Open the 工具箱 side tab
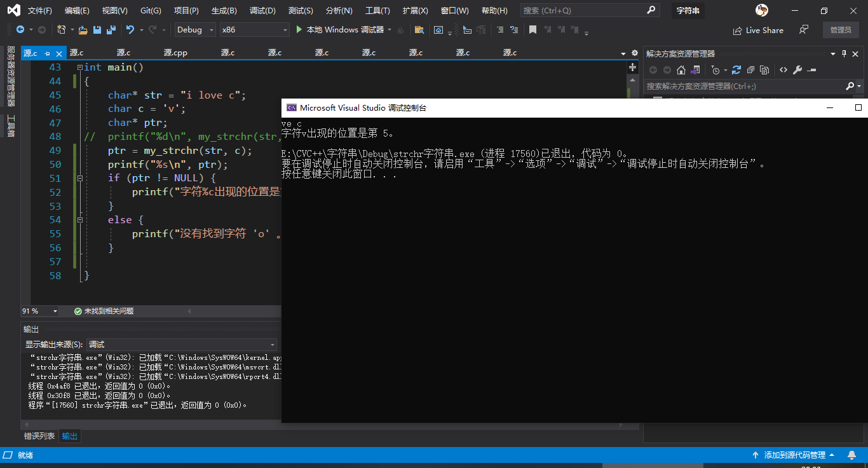Image resolution: width=868 pixels, height=468 pixels. 11,126
